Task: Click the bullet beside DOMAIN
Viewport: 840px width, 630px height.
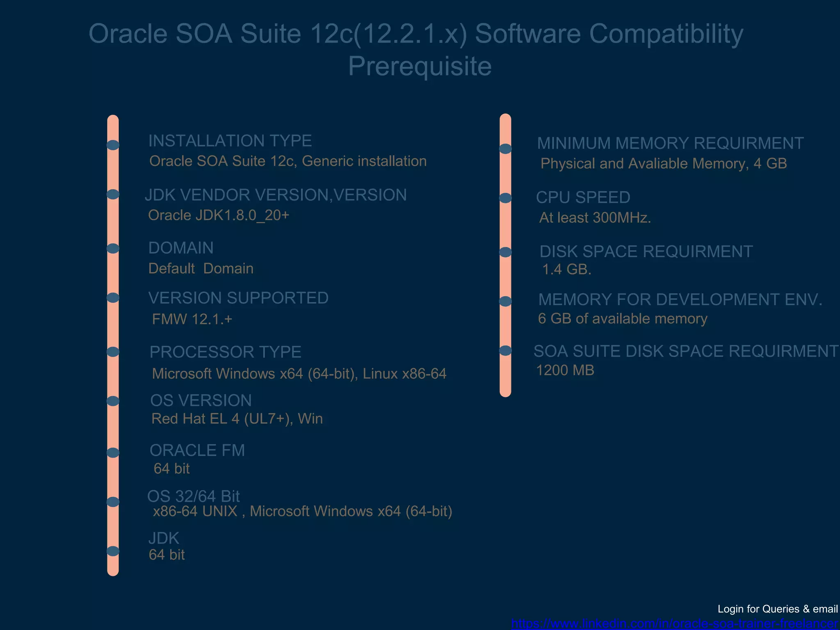Action: [x=113, y=248]
